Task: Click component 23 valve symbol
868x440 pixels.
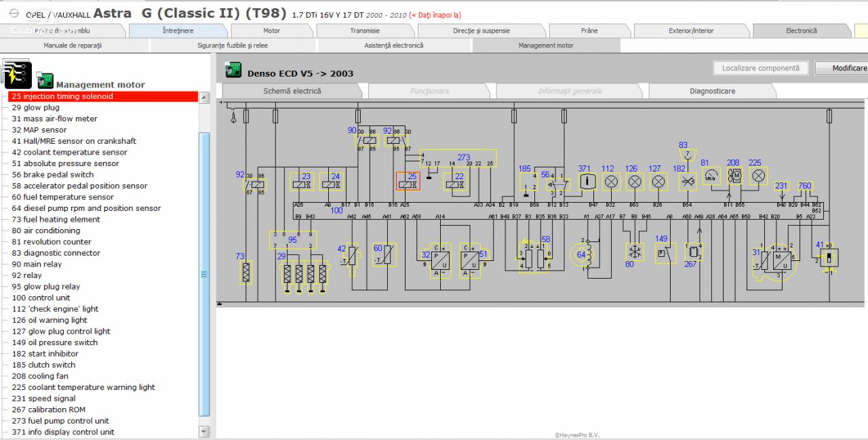Action: [302, 181]
